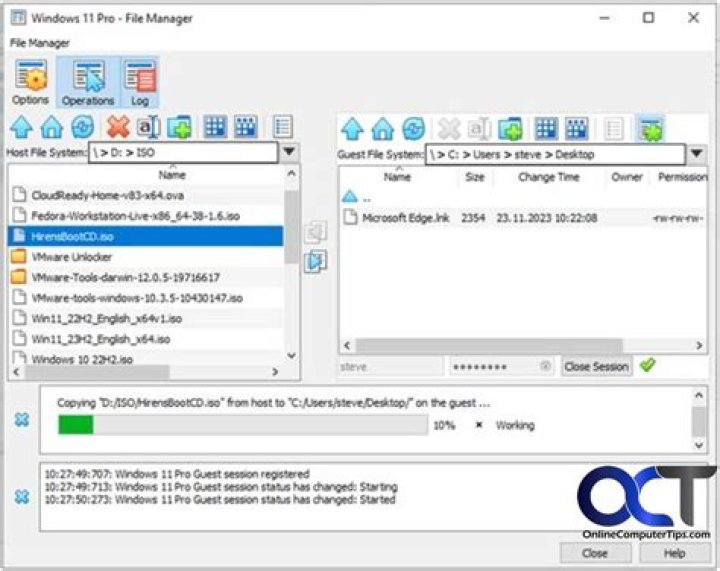Screen dimensions: 720x571
Task: Sort guest files by Change Time column
Action: 548,177
